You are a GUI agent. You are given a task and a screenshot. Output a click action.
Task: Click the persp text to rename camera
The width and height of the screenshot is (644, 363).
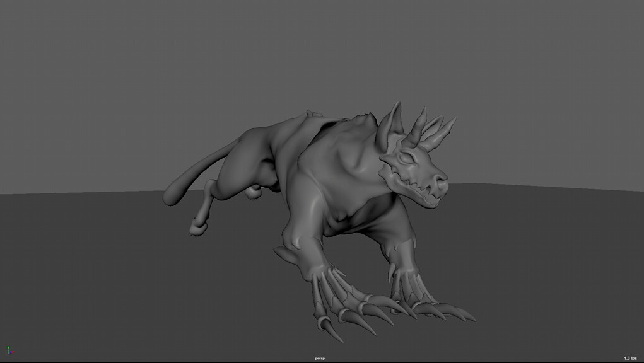tap(319, 357)
